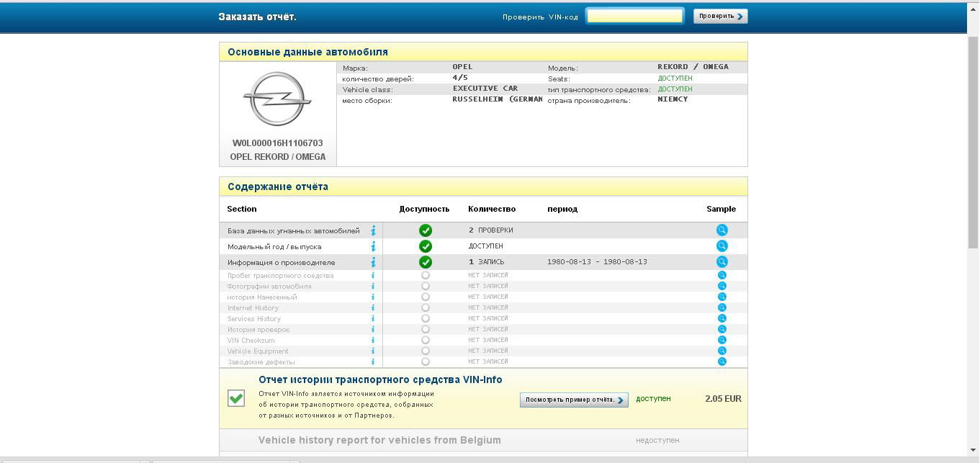Click OPEL REKORD / OMEGA caption
Viewport: 980px width, 463px height.
277,156
